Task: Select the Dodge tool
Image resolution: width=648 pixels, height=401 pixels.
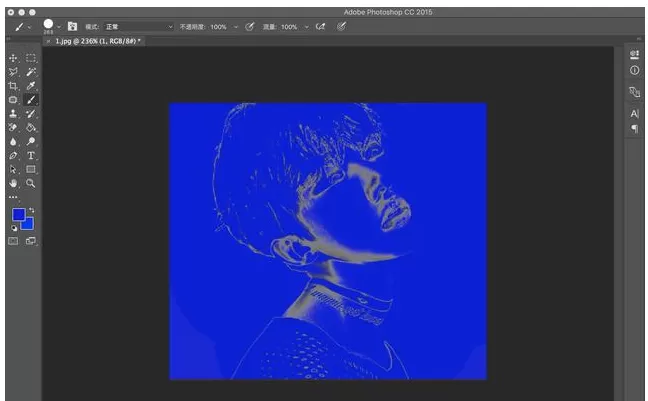Action: (31, 142)
